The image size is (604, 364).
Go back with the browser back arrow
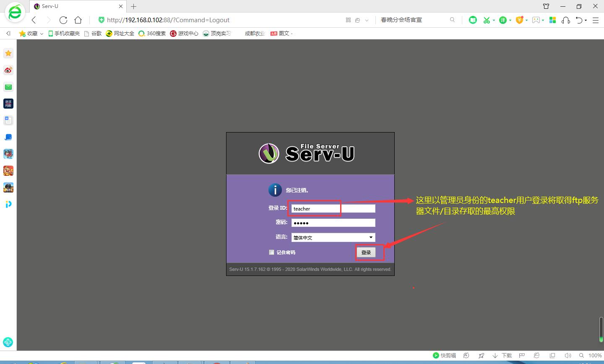[34, 20]
